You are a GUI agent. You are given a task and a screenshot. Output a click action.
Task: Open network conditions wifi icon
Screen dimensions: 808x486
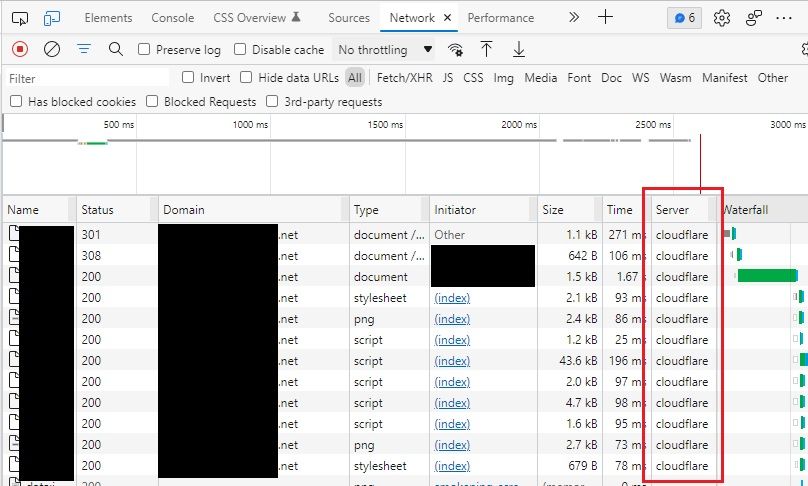pyautogui.click(x=455, y=50)
